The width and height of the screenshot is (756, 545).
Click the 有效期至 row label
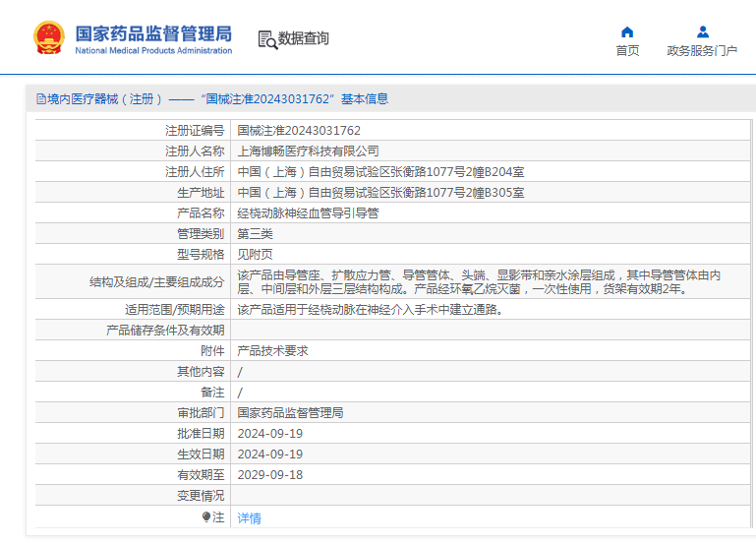pyautogui.click(x=201, y=475)
